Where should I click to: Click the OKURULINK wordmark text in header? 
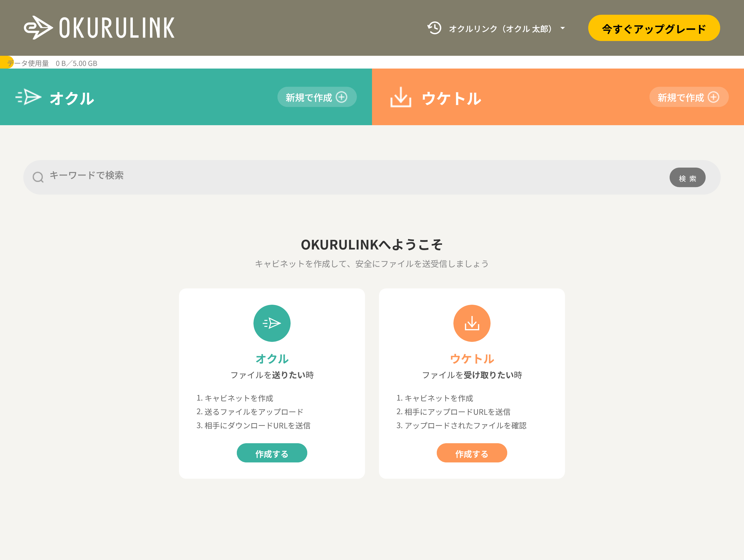pyautogui.click(x=117, y=28)
